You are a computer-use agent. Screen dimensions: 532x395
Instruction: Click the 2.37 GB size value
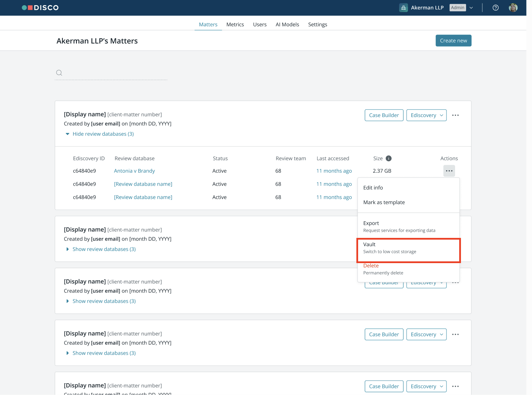coord(382,171)
